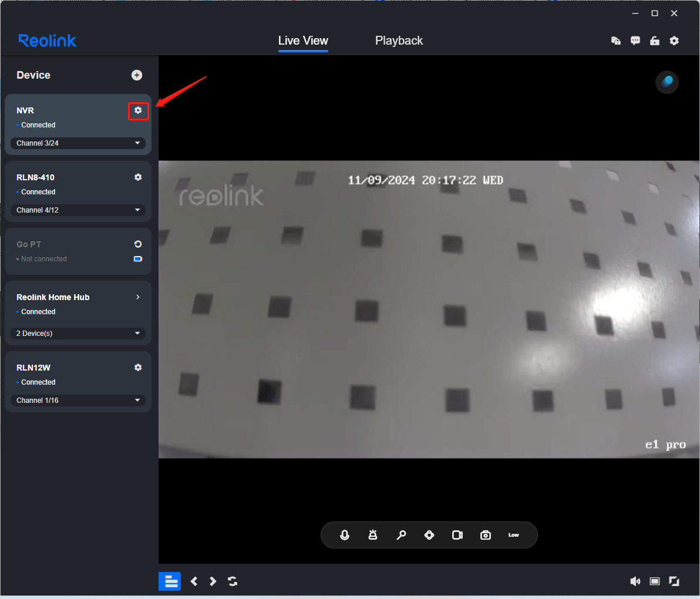Image resolution: width=700 pixels, height=599 pixels.
Task: Mute or unmute the speaker volume
Action: (635, 581)
